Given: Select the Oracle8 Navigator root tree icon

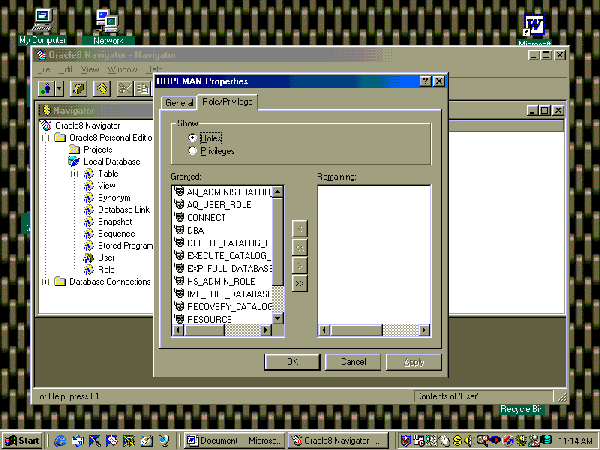Looking at the screenshot, I should point(46,126).
